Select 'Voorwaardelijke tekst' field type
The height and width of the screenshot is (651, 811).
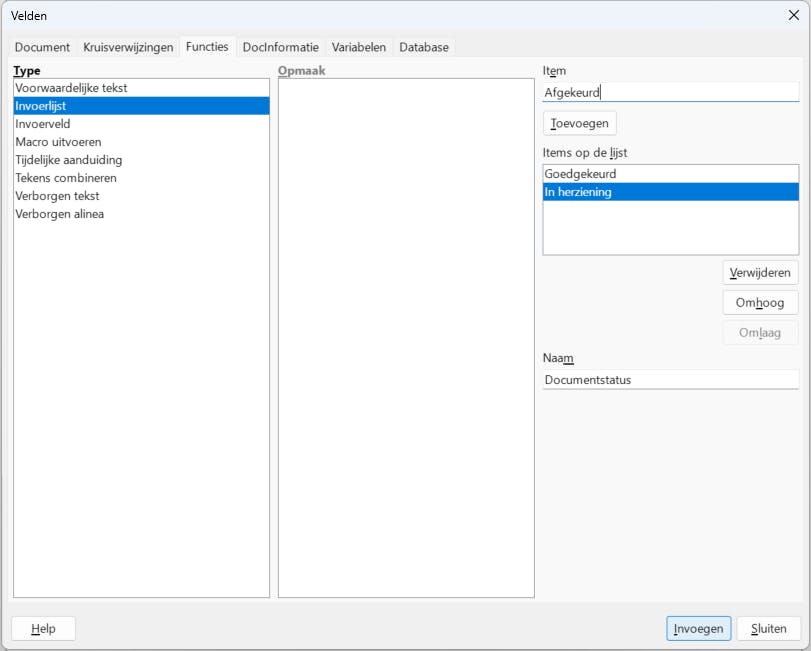(71, 88)
